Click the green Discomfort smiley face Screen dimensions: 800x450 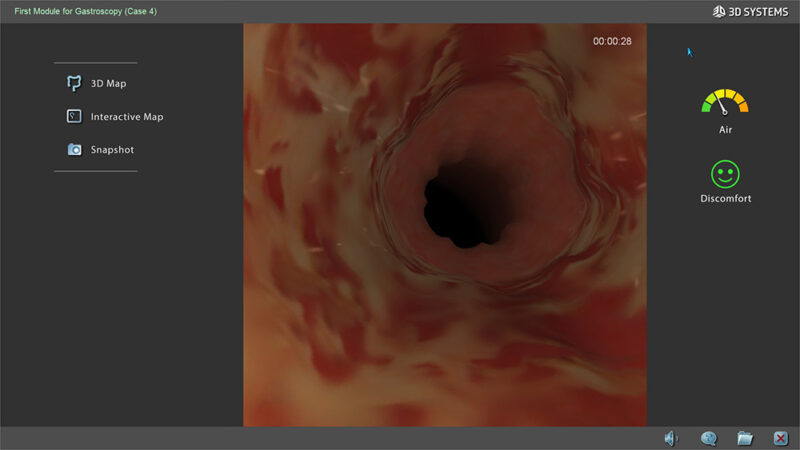click(725, 174)
